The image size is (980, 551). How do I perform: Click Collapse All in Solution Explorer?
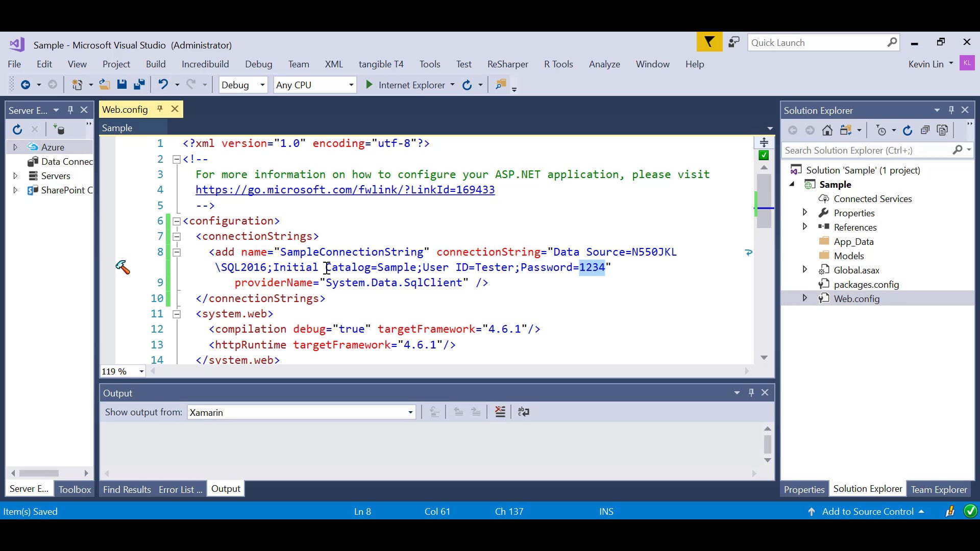tap(925, 131)
